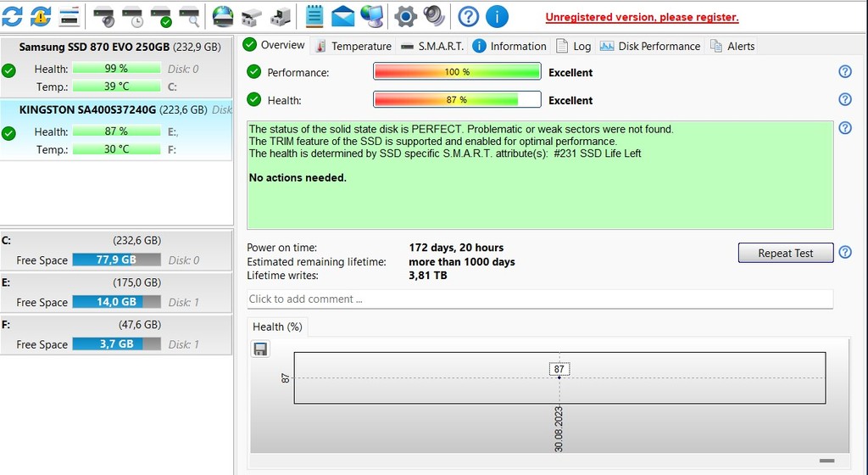This screenshot has width=868, height=475.
Task: Click the save floppy icon on health graph
Action: click(x=260, y=349)
